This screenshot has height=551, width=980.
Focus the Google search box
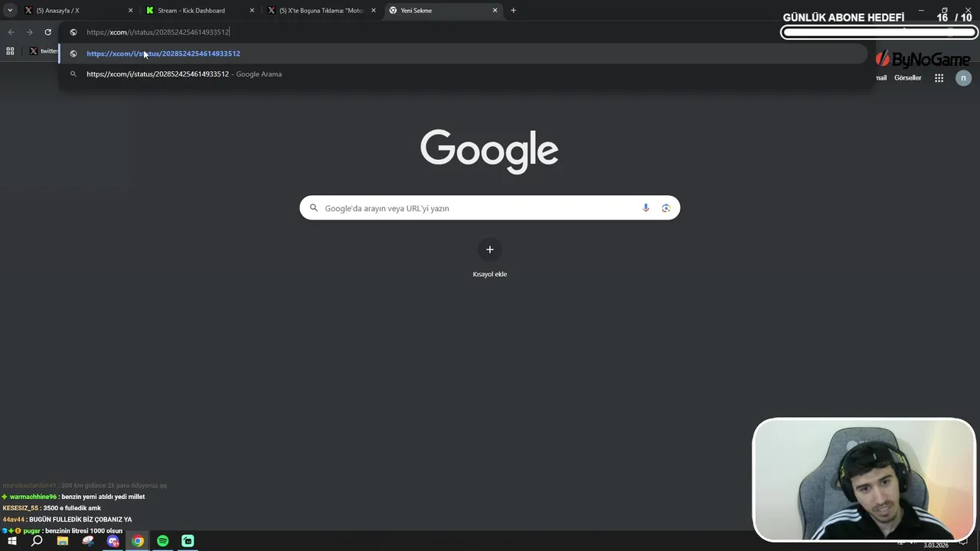point(489,208)
